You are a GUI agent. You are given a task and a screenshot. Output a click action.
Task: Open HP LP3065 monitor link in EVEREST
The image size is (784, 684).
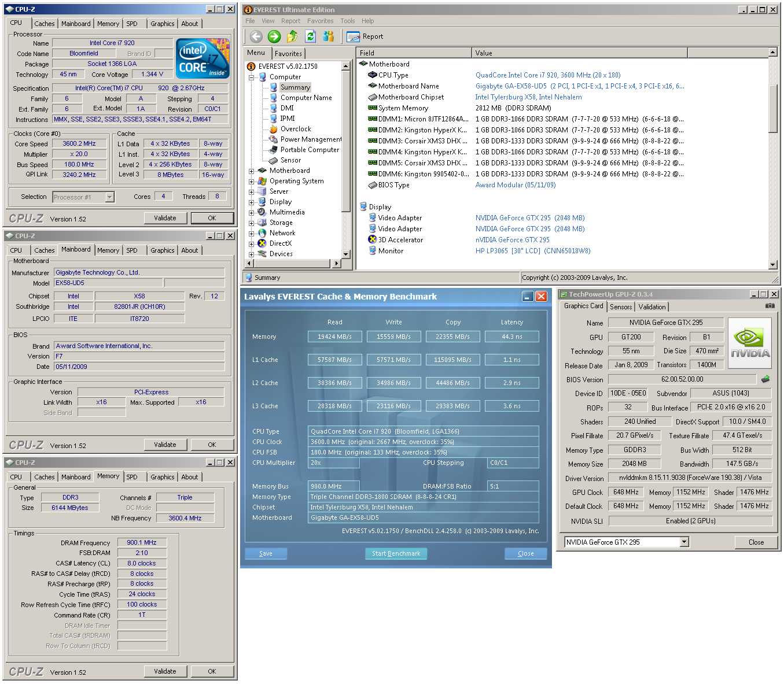pyautogui.click(x=533, y=251)
